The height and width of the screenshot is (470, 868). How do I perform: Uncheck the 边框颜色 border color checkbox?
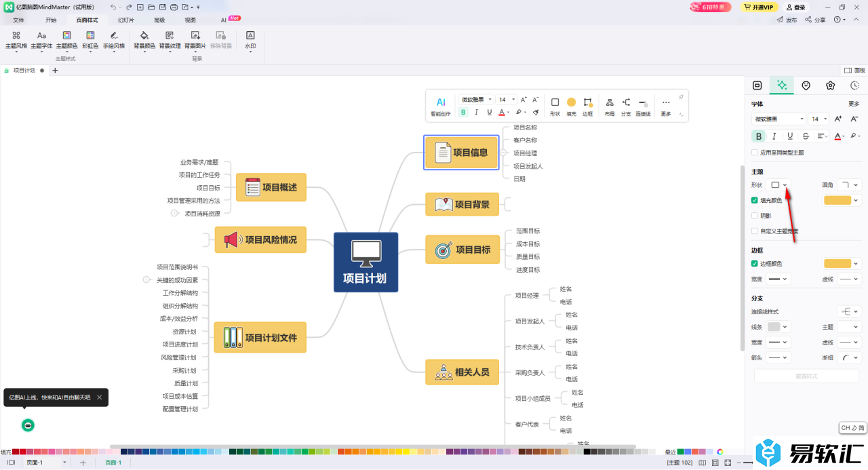click(x=755, y=263)
